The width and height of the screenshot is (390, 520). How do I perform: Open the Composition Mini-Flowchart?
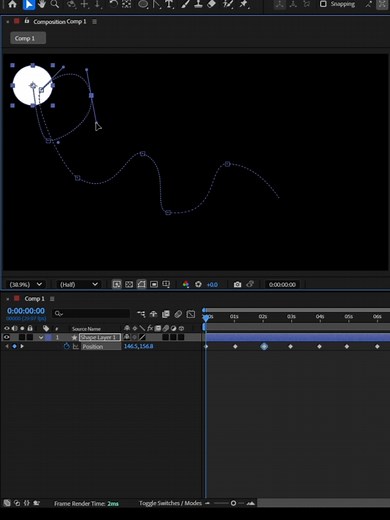[x=141, y=314]
